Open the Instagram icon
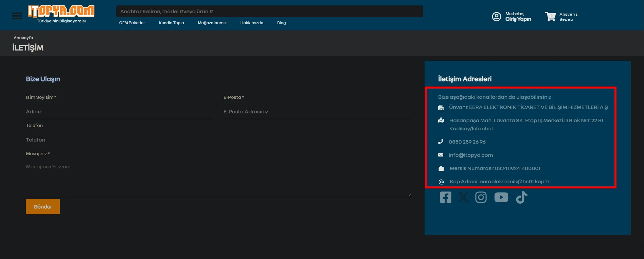This screenshot has height=259, width=644. tap(481, 197)
